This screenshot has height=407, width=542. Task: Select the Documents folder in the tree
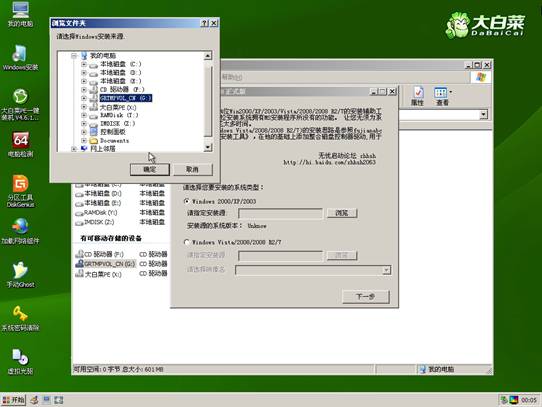(114, 141)
